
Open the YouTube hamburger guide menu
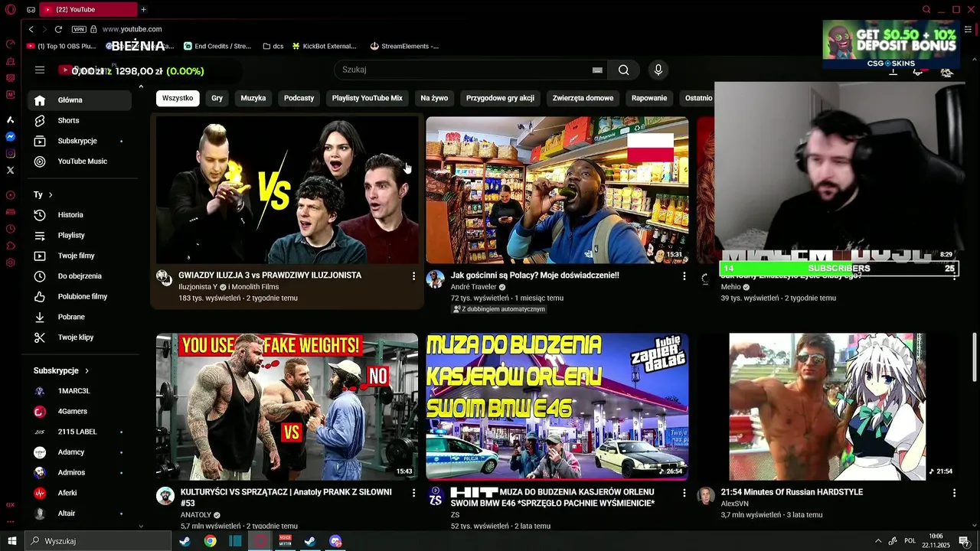click(40, 70)
